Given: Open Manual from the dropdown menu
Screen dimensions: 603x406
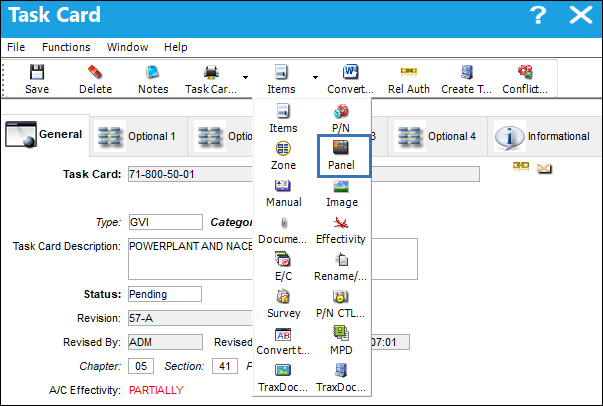Looking at the screenshot, I should click(x=284, y=193).
